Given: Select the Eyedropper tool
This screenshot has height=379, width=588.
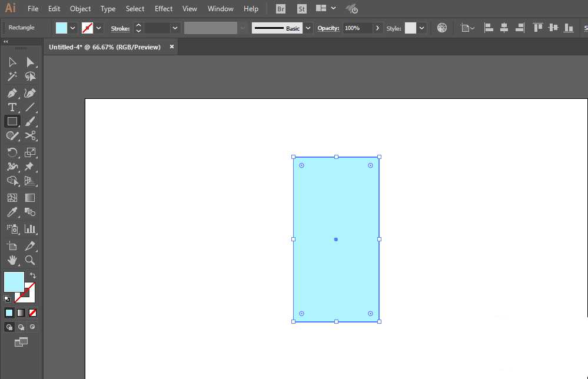Looking at the screenshot, I should click(x=12, y=212).
